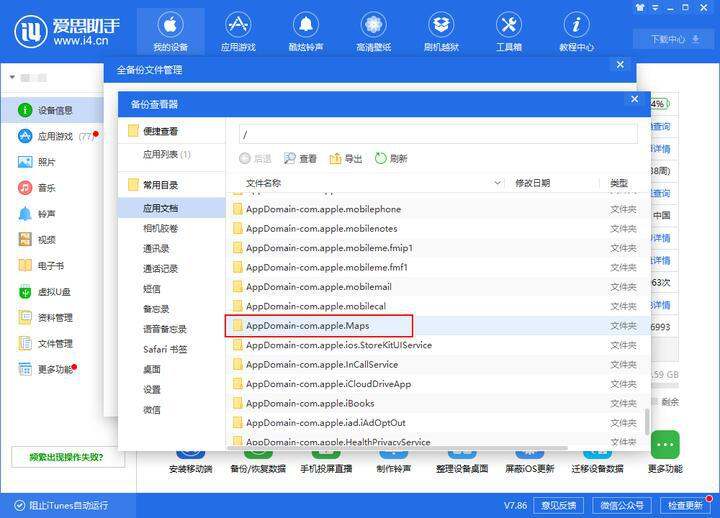This screenshot has height=518, width=720.
Task: Click the file list vertical scrollbar
Action: 647,422
